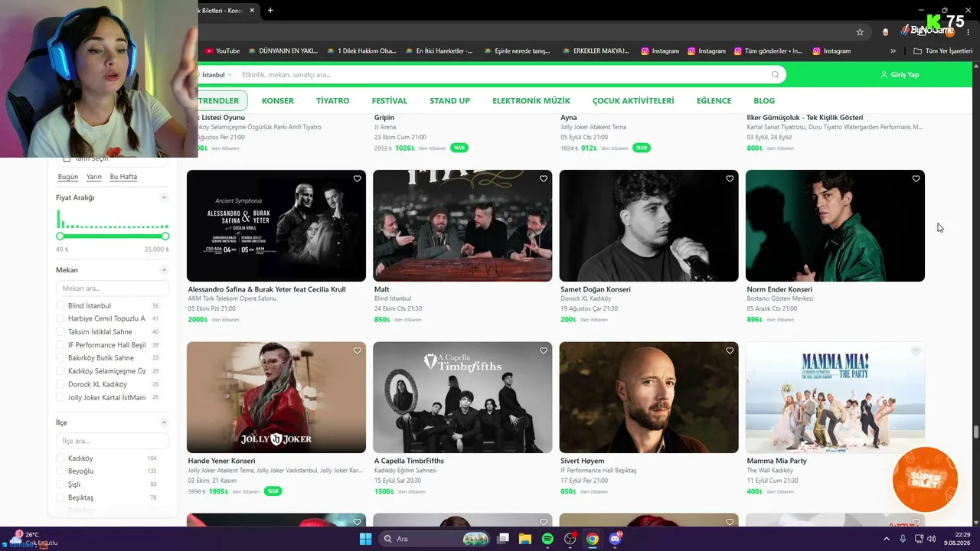Click the minimum price slider handle
Screen dimensions: 980x551
pyautogui.click(x=59, y=236)
